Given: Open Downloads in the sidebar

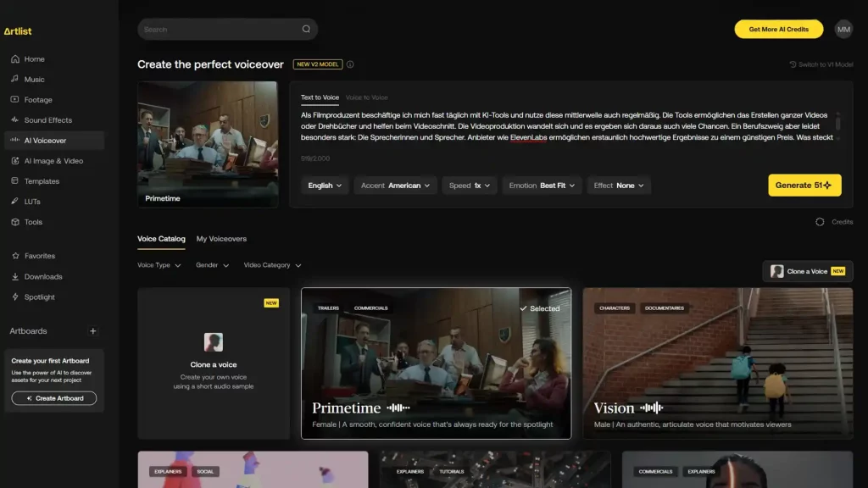Looking at the screenshot, I should point(42,277).
